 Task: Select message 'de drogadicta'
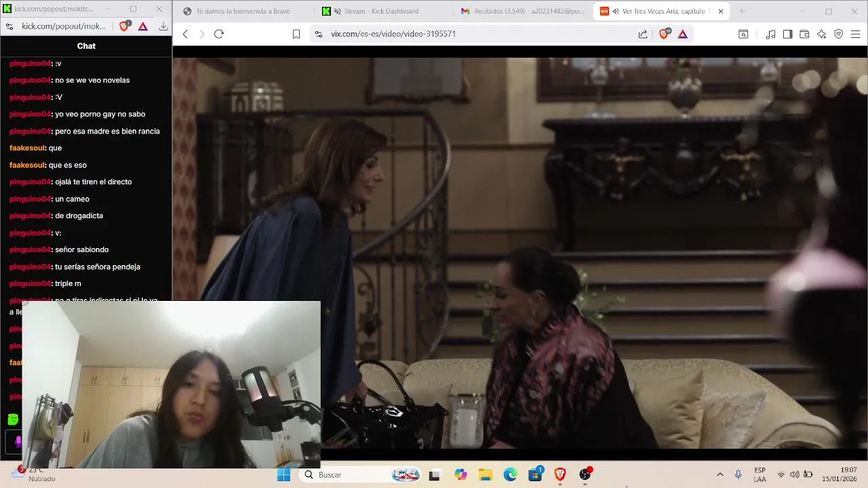pyautogui.click(x=79, y=216)
